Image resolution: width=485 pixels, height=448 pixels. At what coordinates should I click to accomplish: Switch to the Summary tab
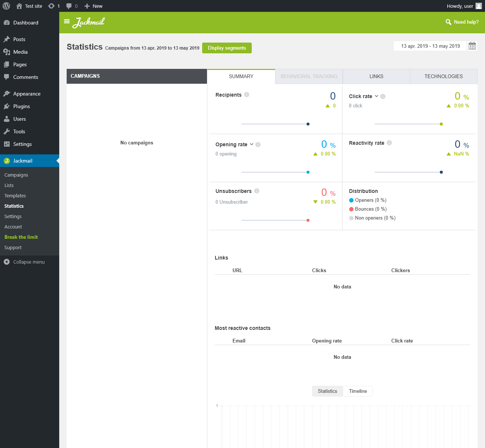(x=241, y=76)
